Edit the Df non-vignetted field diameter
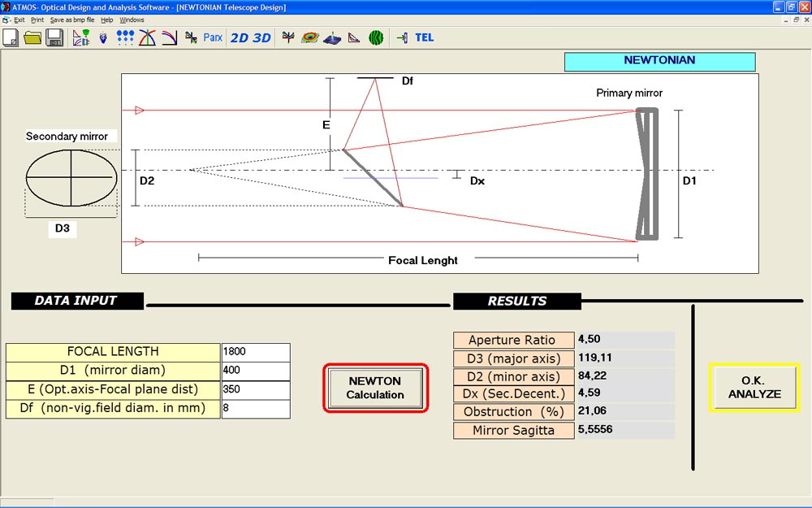This screenshot has width=812, height=508. tap(256, 409)
